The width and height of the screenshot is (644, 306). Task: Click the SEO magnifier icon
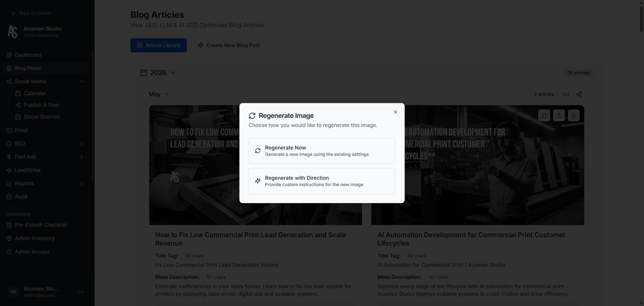[x=9, y=144]
